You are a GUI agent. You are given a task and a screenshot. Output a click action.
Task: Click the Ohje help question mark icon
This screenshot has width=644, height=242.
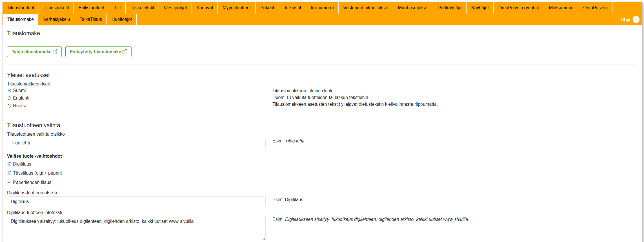[x=636, y=19]
